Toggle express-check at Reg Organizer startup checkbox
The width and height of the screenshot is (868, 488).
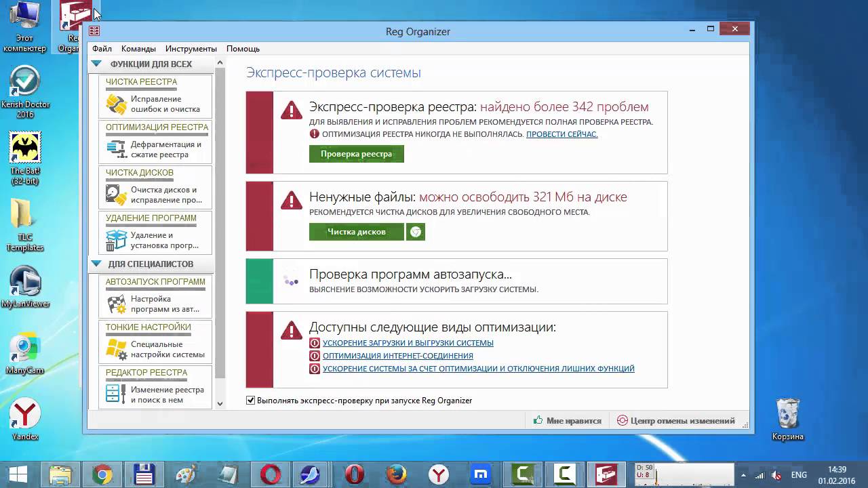tap(251, 401)
